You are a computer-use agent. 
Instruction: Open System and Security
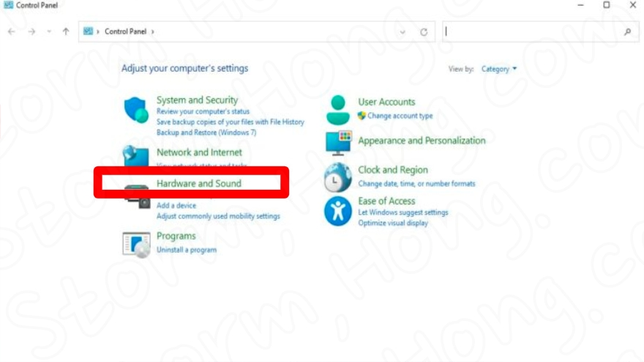tap(197, 100)
